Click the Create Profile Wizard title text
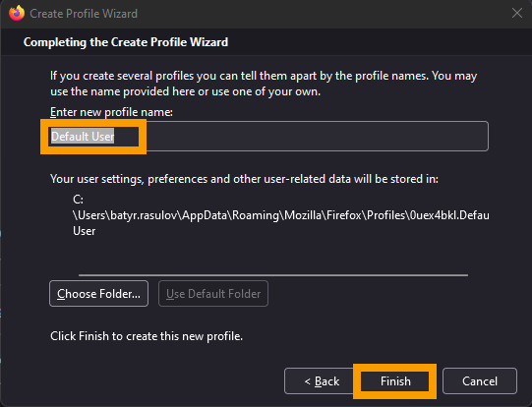This screenshot has height=407, width=532. point(84,14)
